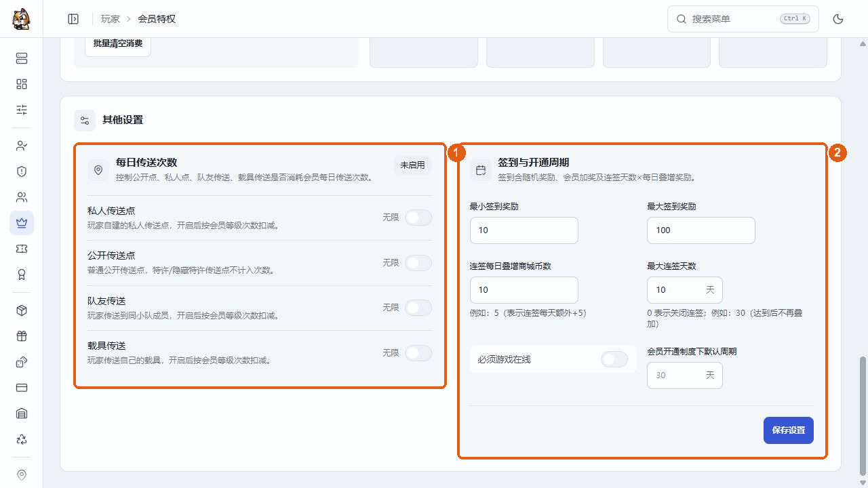This screenshot has height=488, width=868.
Task: Click the cat mascot logo
Action: (21, 19)
